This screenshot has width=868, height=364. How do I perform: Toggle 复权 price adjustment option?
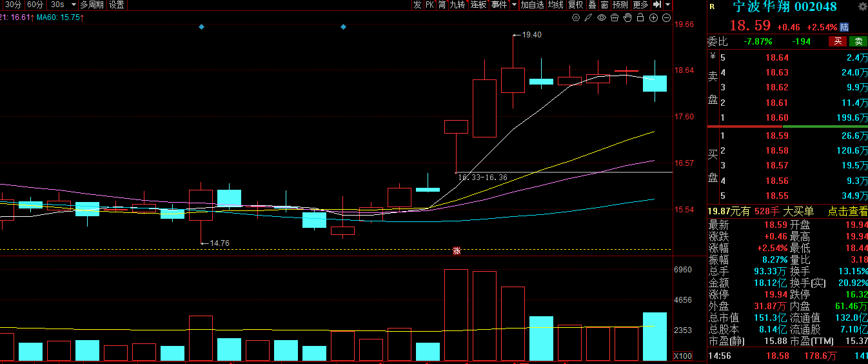[x=575, y=5]
